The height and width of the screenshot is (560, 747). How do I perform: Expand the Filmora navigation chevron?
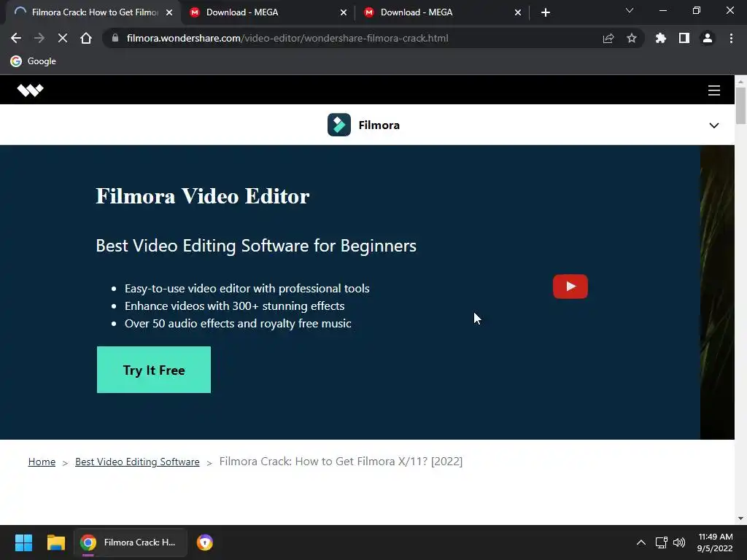coord(713,125)
